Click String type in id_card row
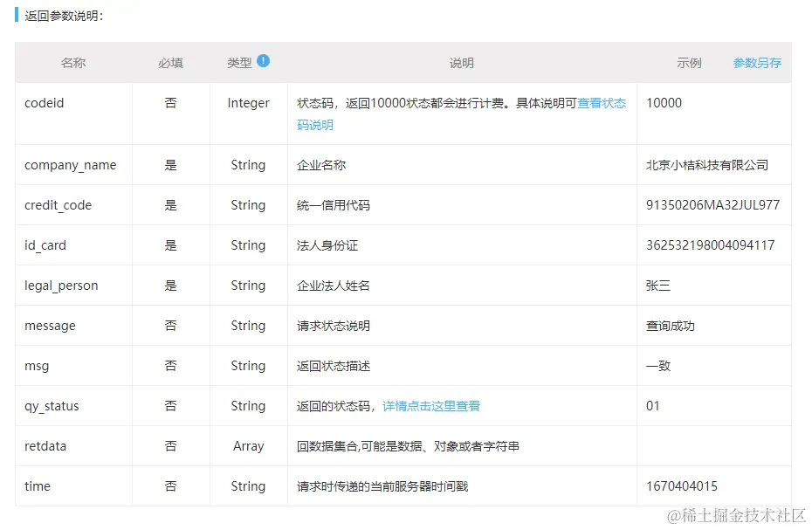This screenshot has height=530, width=812. (249, 245)
